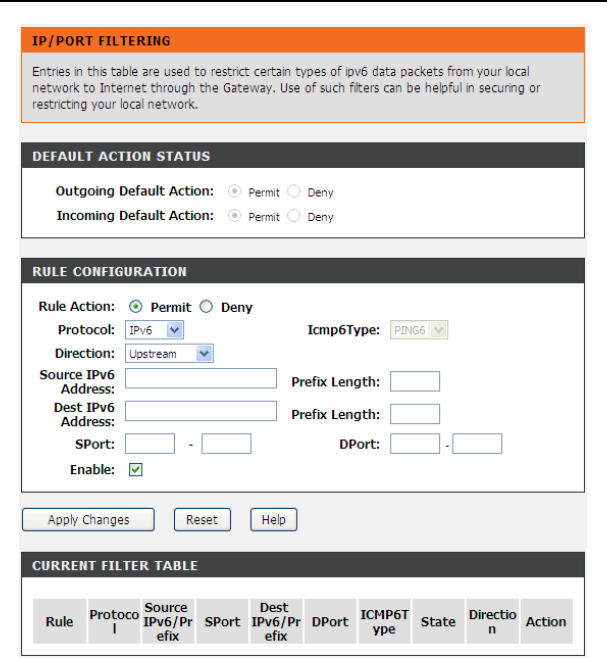Image resolution: width=607 pixels, height=658 pixels.
Task: Open the Icmp6Type dropdown showing PING6
Action: pos(419,330)
